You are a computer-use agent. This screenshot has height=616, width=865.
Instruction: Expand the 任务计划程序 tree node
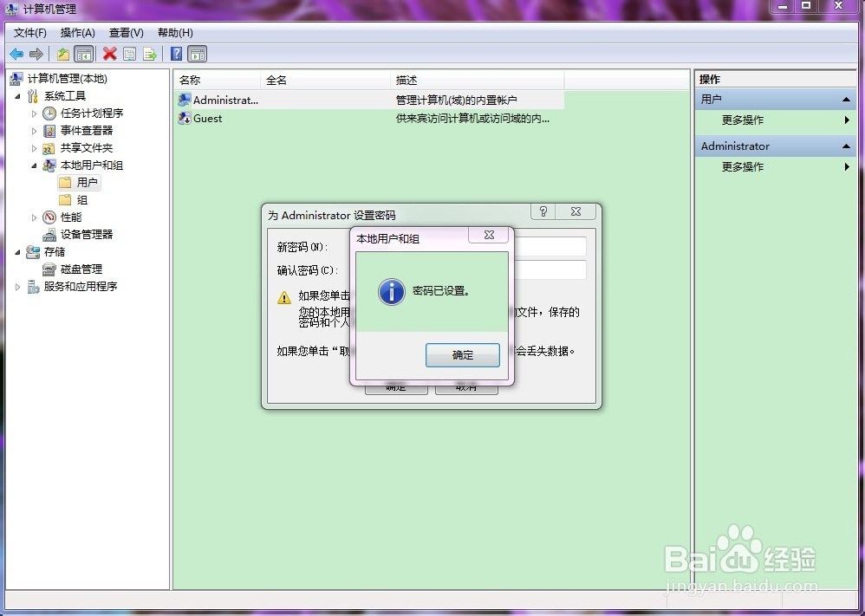point(34,113)
